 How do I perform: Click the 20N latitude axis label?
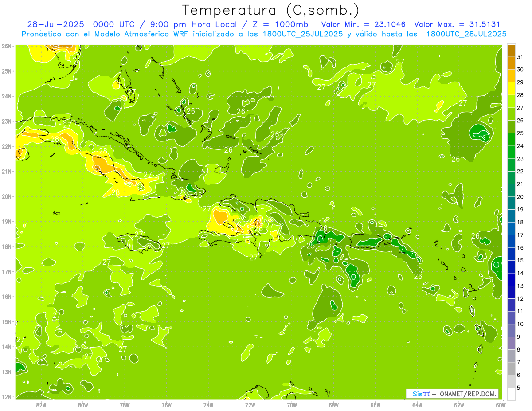pos(7,196)
